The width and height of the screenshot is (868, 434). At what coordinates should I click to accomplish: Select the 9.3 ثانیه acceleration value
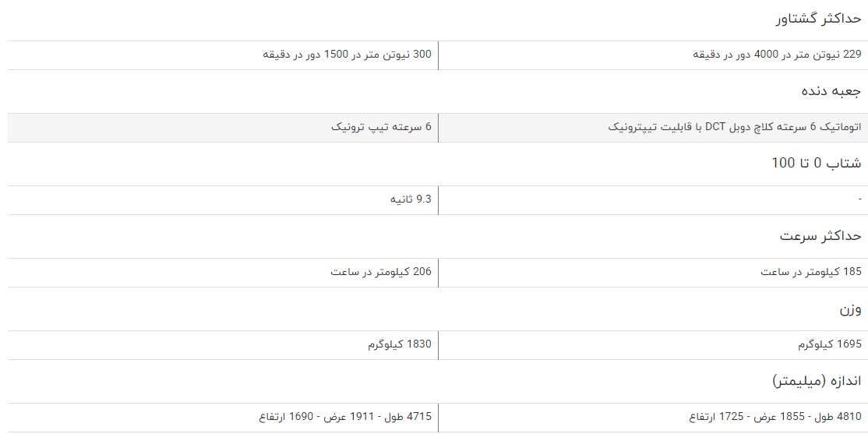tap(410, 199)
